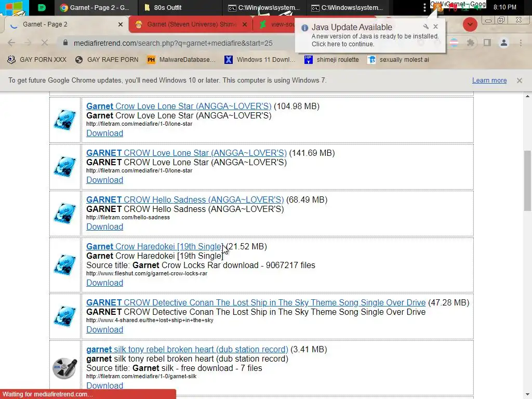
Task: Switch to the view-source tab
Action: (x=276, y=24)
